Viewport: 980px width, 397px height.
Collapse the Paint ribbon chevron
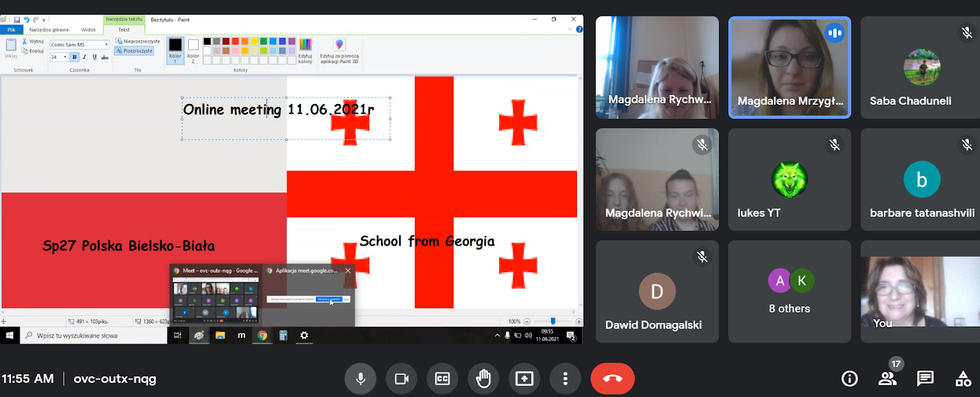[x=570, y=29]
